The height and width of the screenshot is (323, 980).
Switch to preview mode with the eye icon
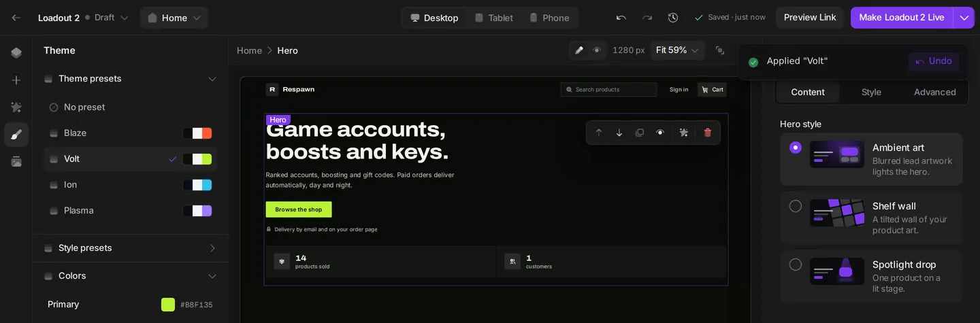coord(597,50)
